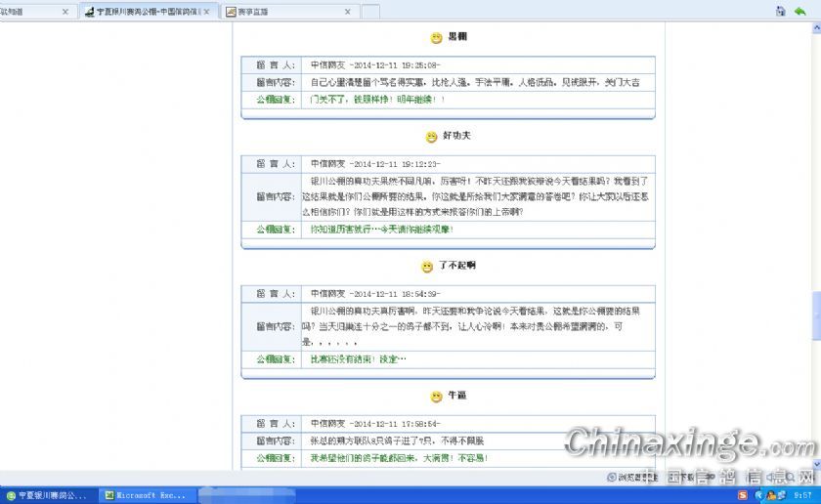Open Microsoft Excel from the taskbar
The width and height of the screenshot is (821, 504).
tap(147, 495)
